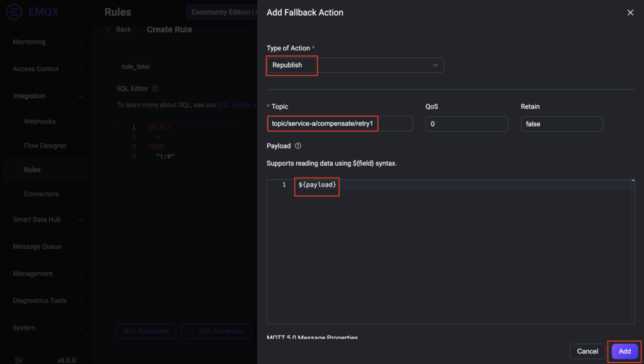Screen dimensions: 644x364
Task: Open the Message Queue menu item
Action: (x=37, y=247)
